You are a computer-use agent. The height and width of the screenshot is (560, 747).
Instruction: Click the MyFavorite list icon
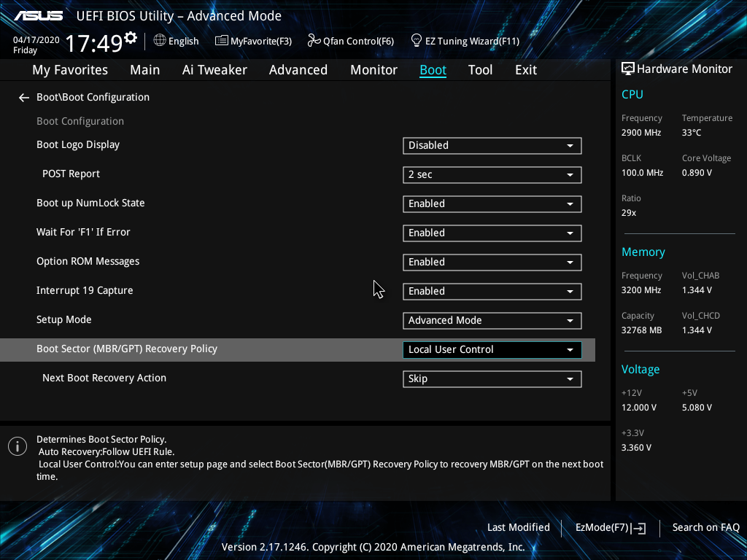coord(222,41)
